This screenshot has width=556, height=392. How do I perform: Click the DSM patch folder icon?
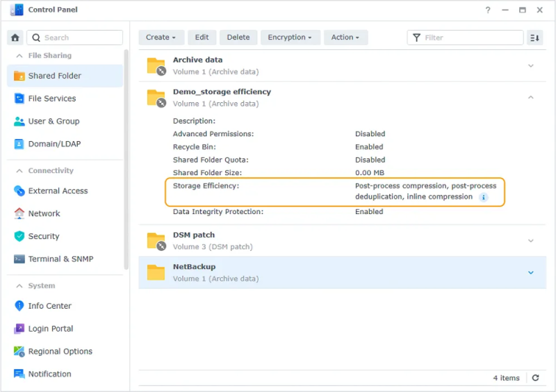pyautogui.click(x=156, y=241)
